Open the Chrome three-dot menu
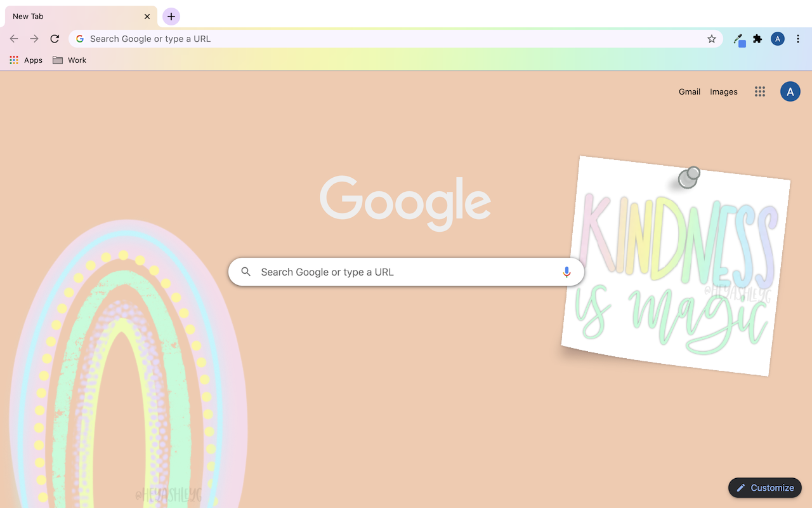Viewport: 812px width, 508px height. (x=798, y=39)
